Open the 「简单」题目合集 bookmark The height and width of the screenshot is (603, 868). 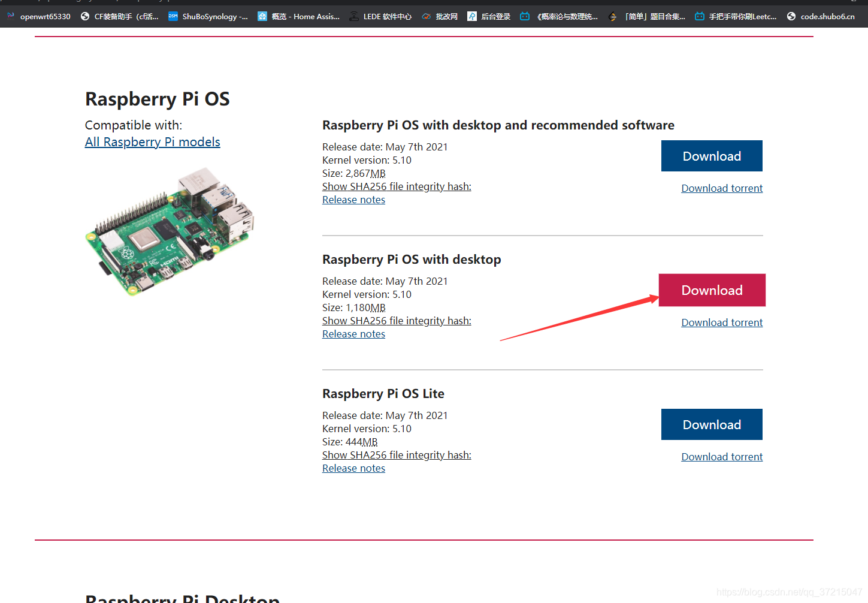(646, 16)
